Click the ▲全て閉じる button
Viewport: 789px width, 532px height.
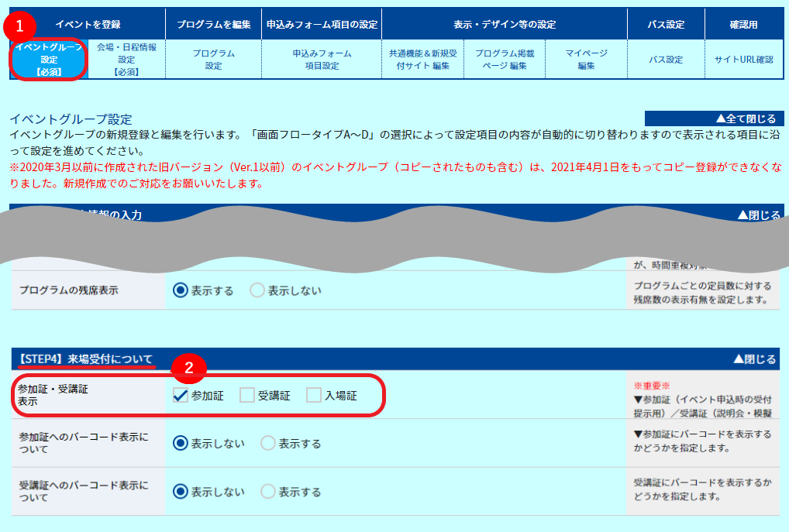tap(714, 118)
